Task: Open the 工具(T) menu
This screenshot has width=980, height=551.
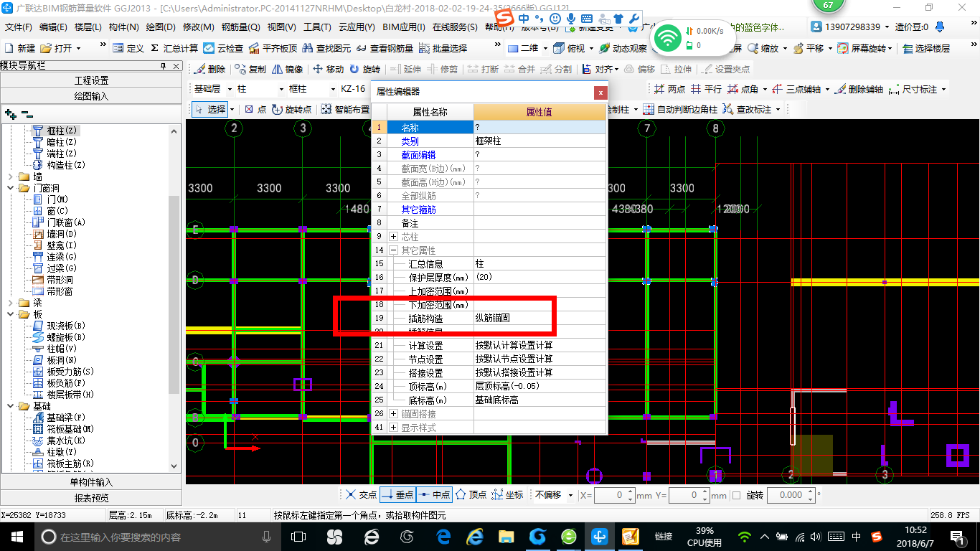Action: [x=316, y=27]
